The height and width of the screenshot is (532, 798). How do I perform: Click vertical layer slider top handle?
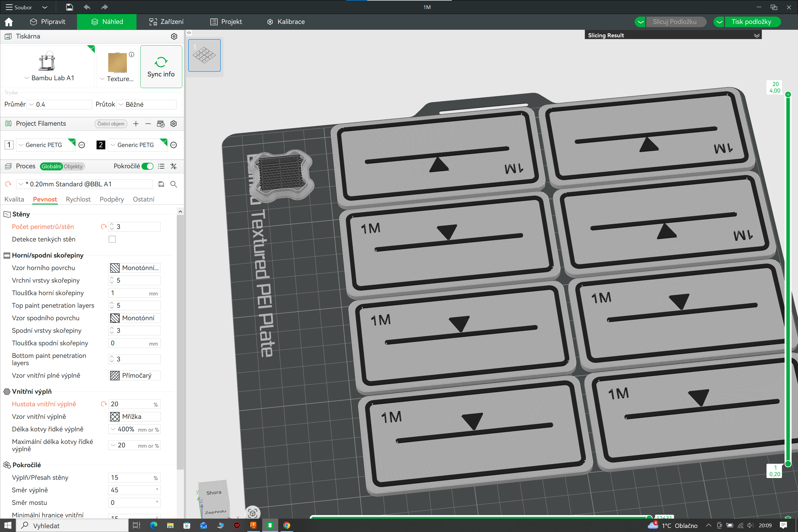pyautogui.click(x=788, y=94)
